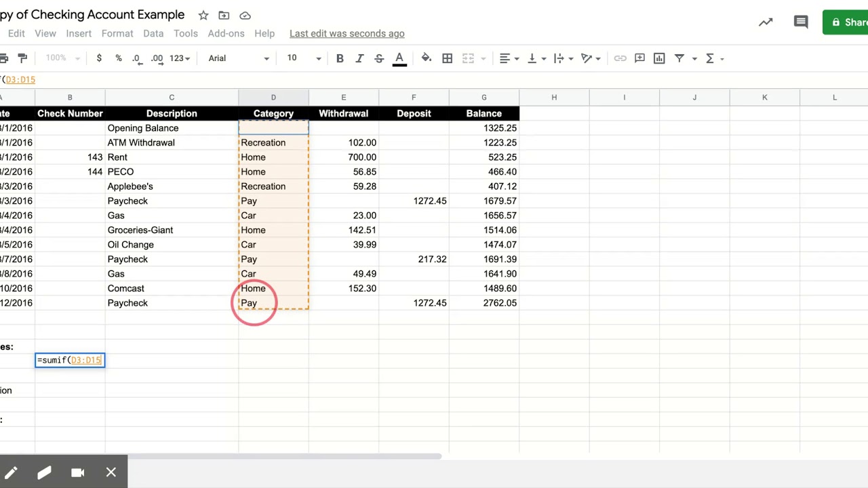Screen dimensions: 868x488
Task: Format as currency with dollar icon
Action: 99,58
